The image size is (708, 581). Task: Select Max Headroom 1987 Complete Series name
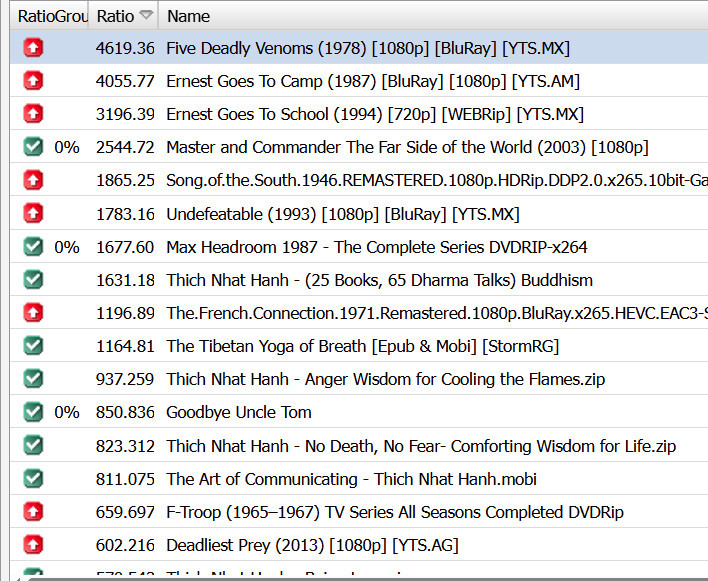[377, 247]
